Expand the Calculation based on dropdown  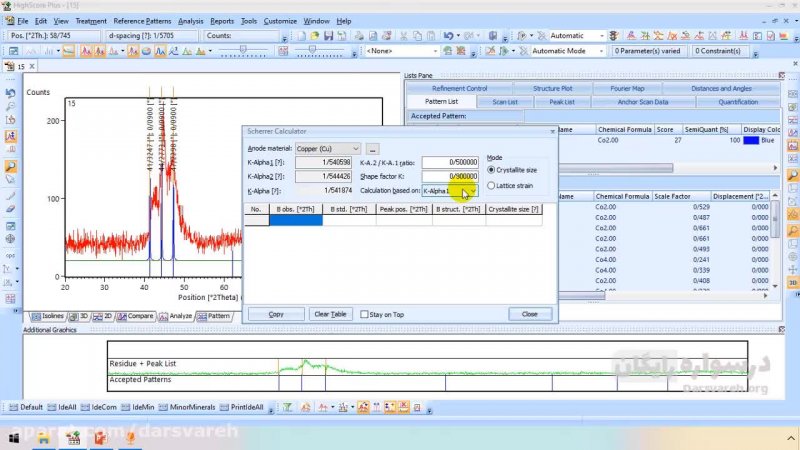click(x=473, y=190)
